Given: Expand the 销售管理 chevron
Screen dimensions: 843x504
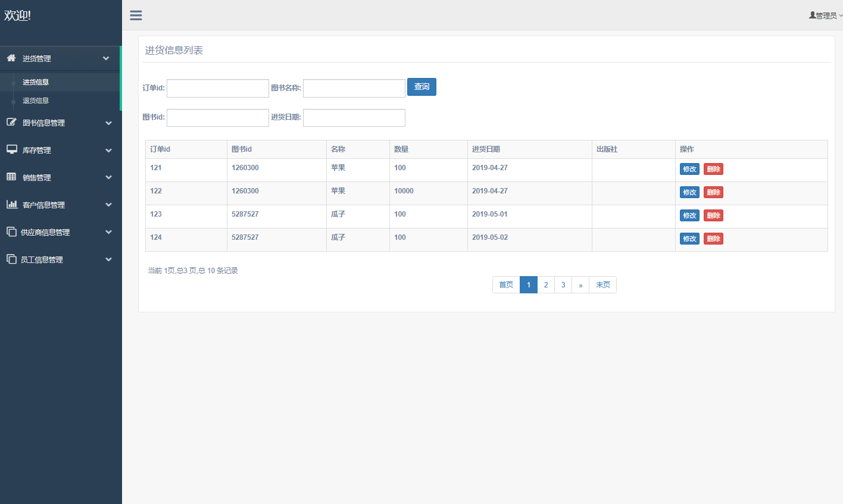Looking at the screenshot, I should tap(108, 177).
